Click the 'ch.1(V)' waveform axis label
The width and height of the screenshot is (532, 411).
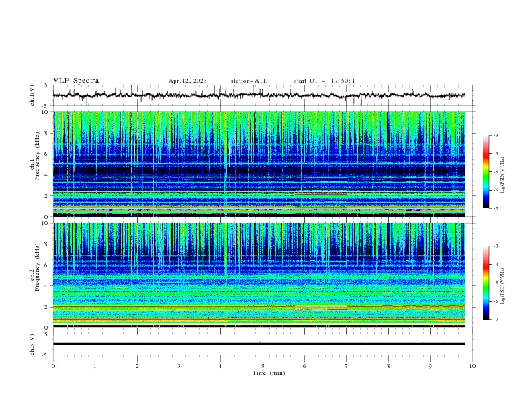point(32,95)
